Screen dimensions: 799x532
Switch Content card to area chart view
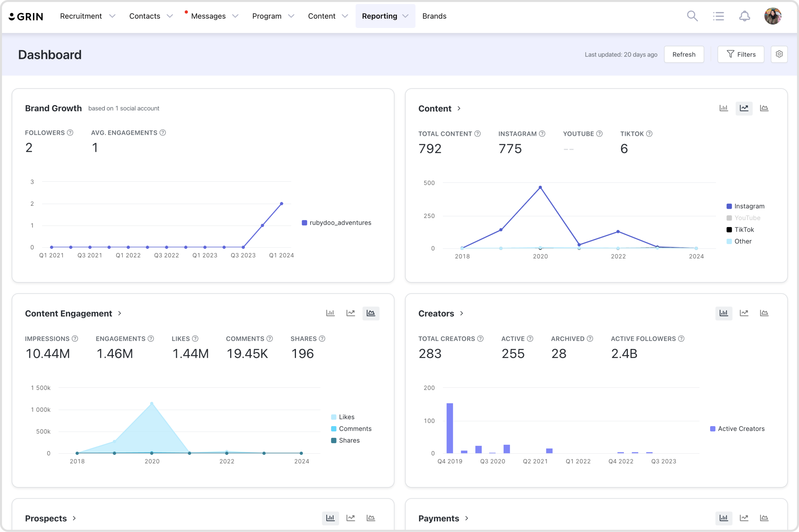coord(764,108)
